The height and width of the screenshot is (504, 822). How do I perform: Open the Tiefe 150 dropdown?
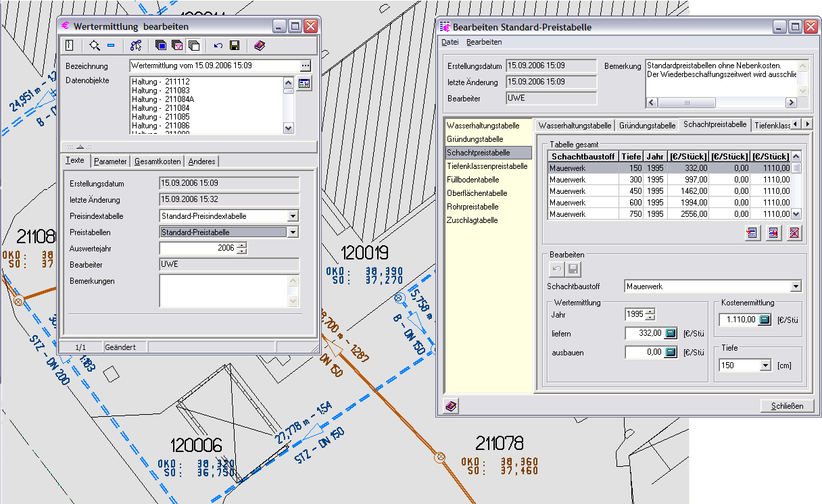[765, 366]
